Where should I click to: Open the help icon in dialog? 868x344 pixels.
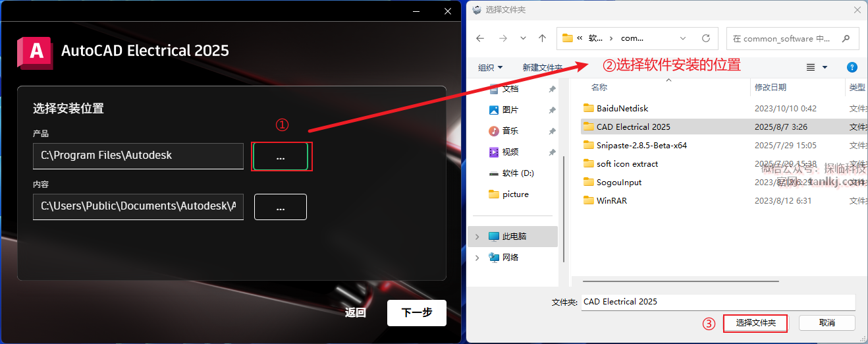click(x=852, y=67)
